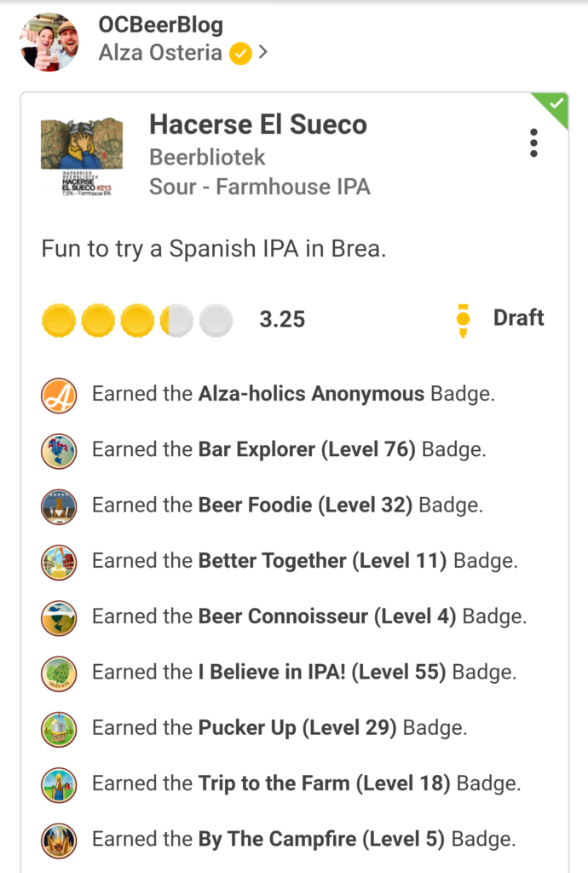Open the Trip to the Farm badge icon
Screen dimensions: 588x873
coord(59,783)
